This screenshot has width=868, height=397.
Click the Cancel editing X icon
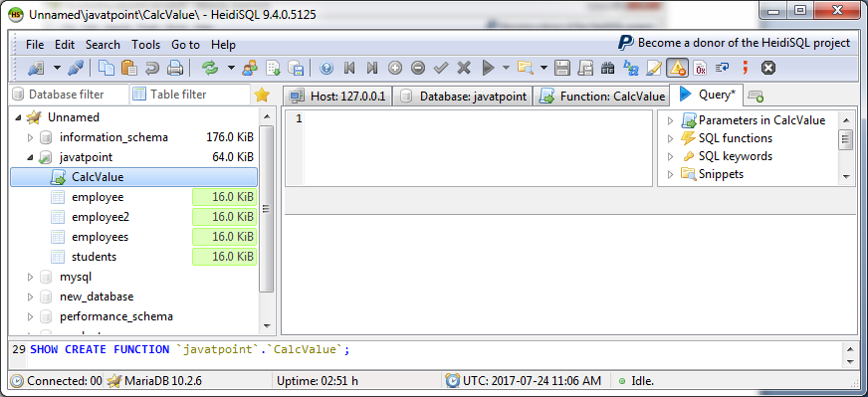pos(464,68)
